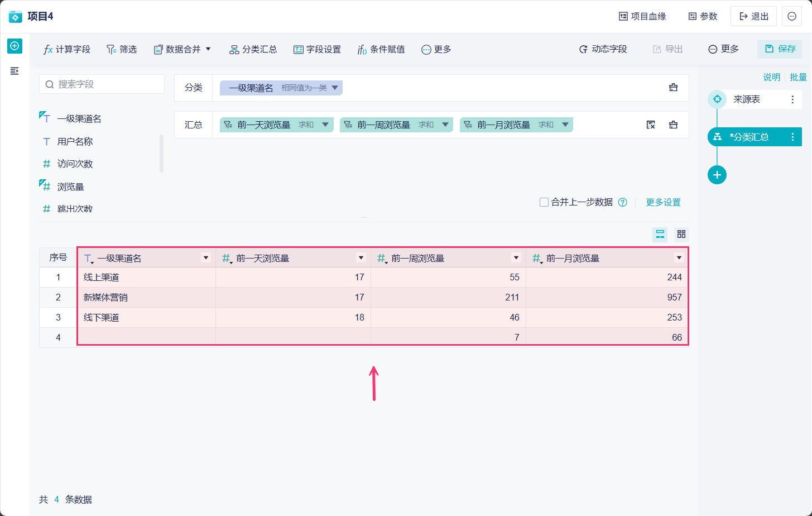Select the 跳出次数 field in the list
The image size is (812, 516).
coord(75,209)
